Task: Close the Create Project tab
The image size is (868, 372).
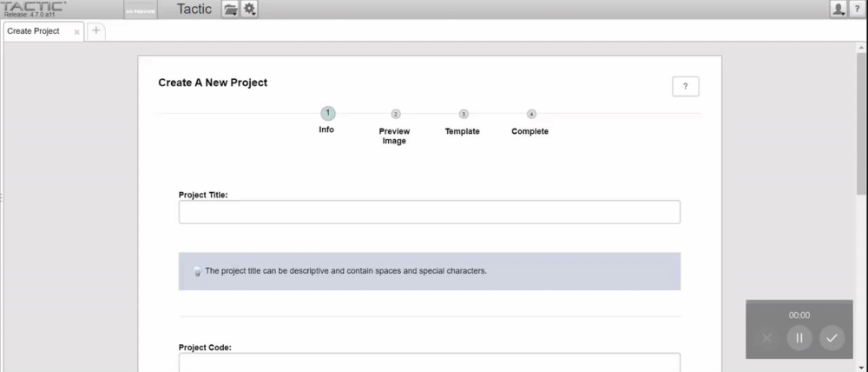Action: (x=76, y=32)
